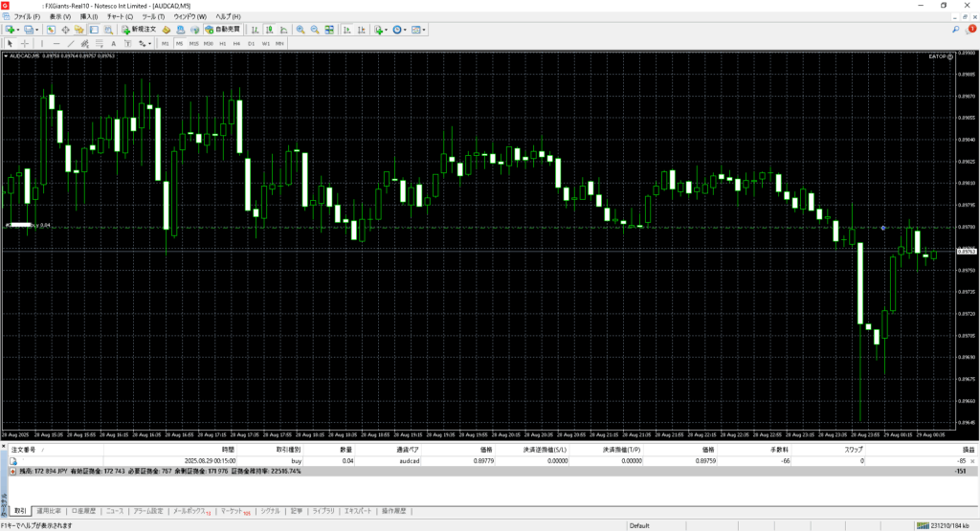Toggle 自動売買 auto trading on or off
The width and height of the screenshot is (980, 531).
(222, 30)
